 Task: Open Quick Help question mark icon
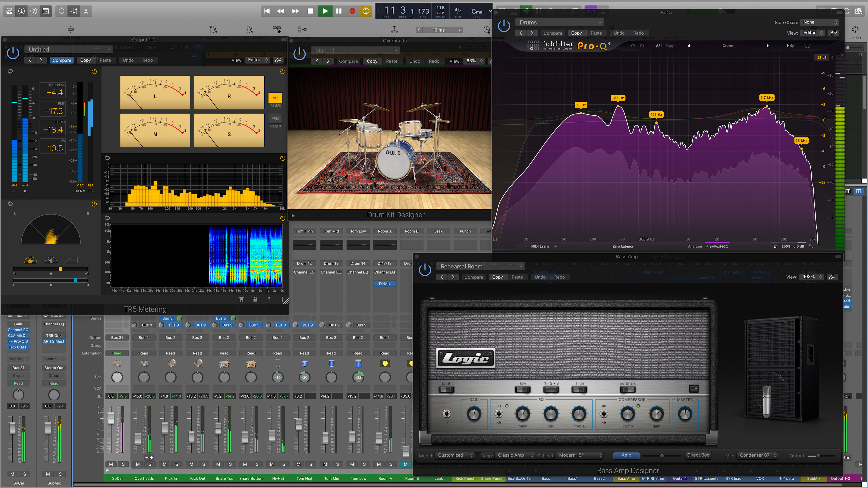click(34, 11)
